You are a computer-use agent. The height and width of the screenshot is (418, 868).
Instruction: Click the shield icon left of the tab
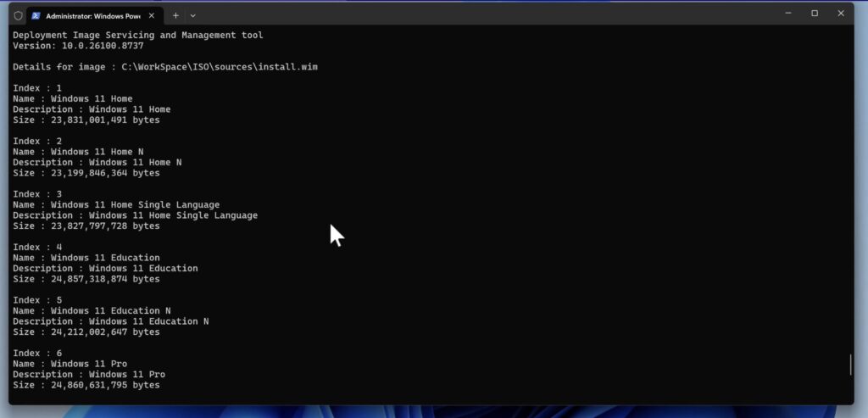point(19,15)
